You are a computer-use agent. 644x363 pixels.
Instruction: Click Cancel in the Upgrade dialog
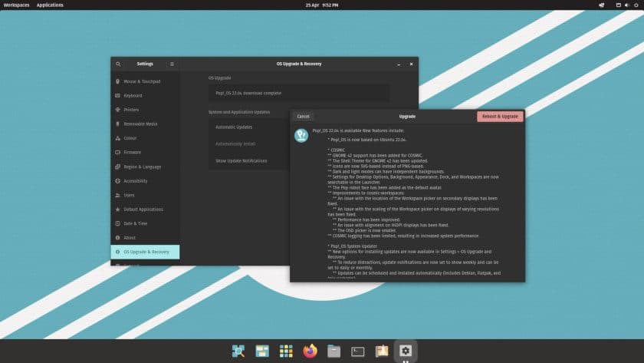click(303, 117)
